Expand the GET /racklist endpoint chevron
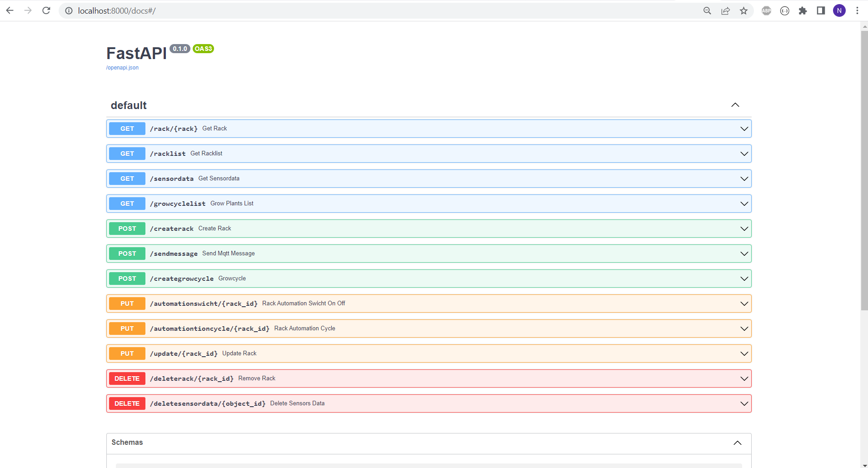 [744, 154]
